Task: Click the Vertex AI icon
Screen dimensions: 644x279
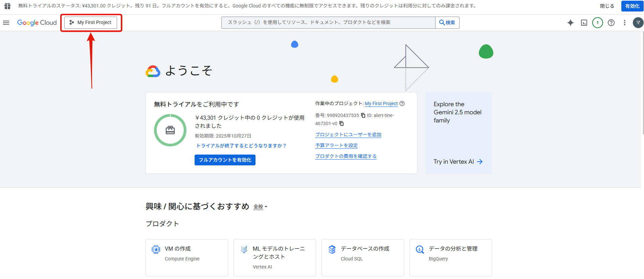Action: coord(244,250)
